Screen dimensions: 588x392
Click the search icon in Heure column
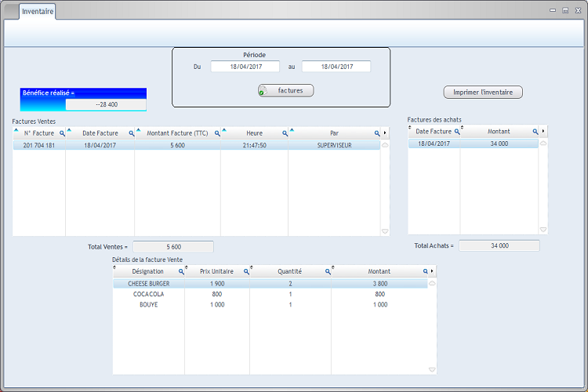click(x=285, y=134)
